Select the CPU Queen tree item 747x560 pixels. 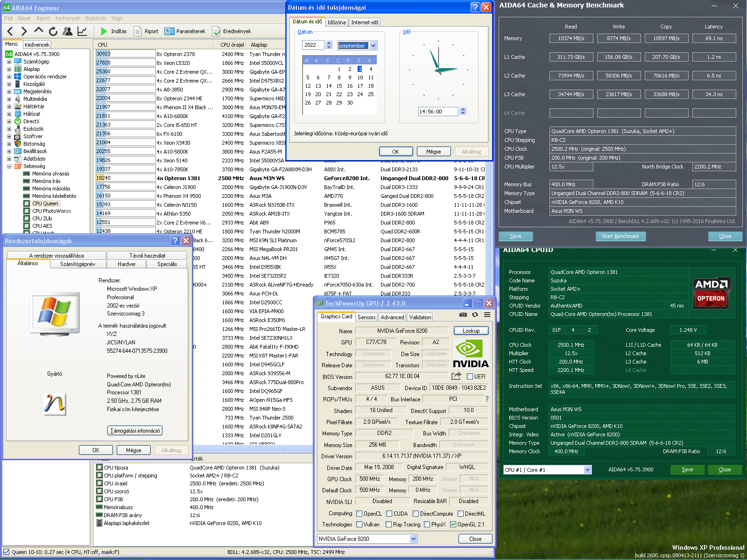pyautogui.click(x=45, y=203)
